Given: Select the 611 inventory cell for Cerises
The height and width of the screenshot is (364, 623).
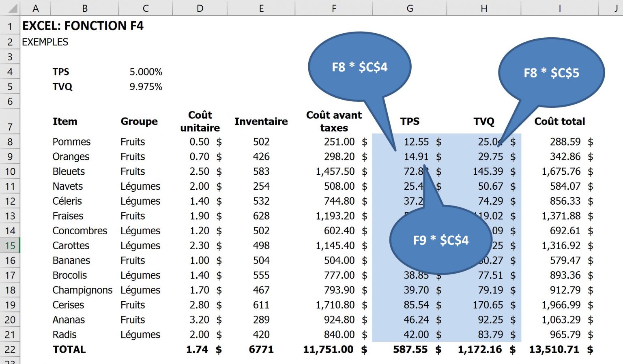Looking at the screenshot, I should pos(261,305).
